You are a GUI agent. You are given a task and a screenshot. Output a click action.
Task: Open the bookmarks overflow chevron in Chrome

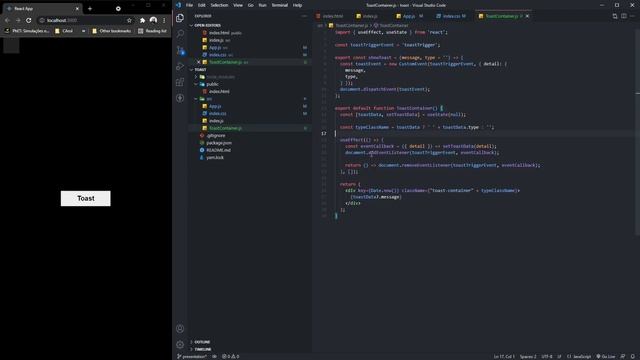pyautogui.click(x=83, y=31)
